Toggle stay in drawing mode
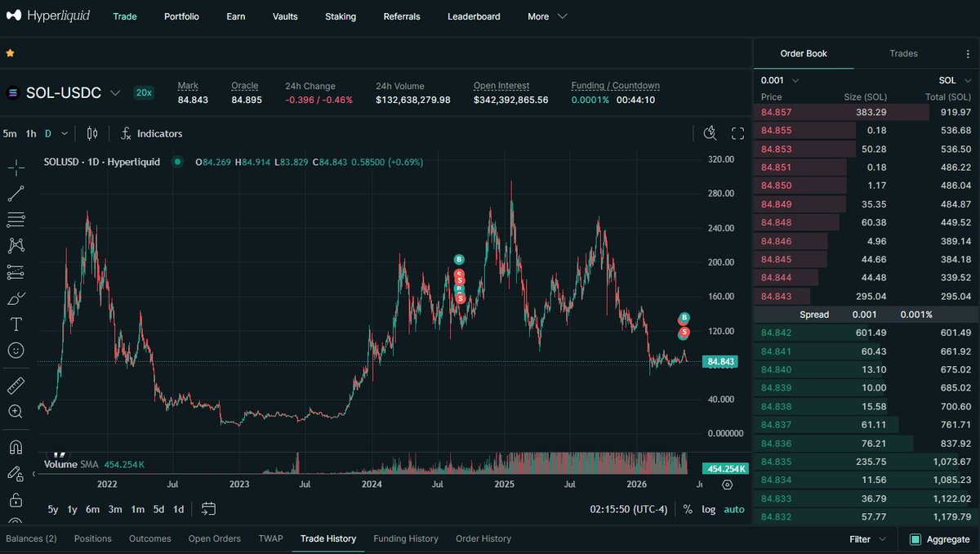The height and width of the screenshot is (554, 980). click(16, 473)
